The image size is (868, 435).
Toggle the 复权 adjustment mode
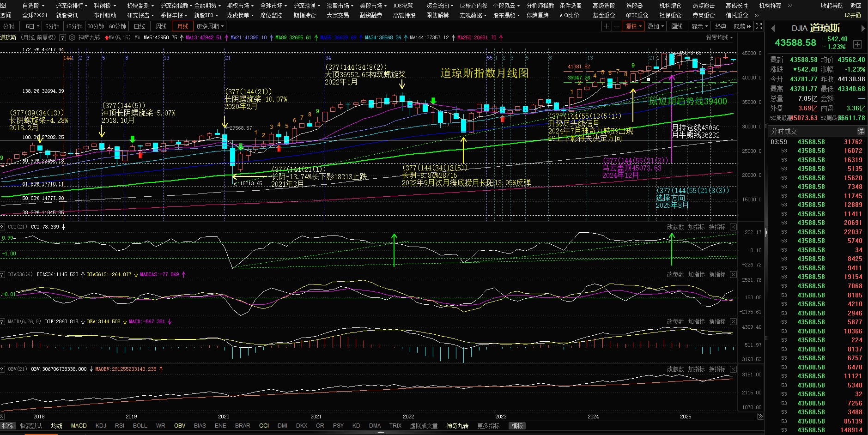pos(633,26)
